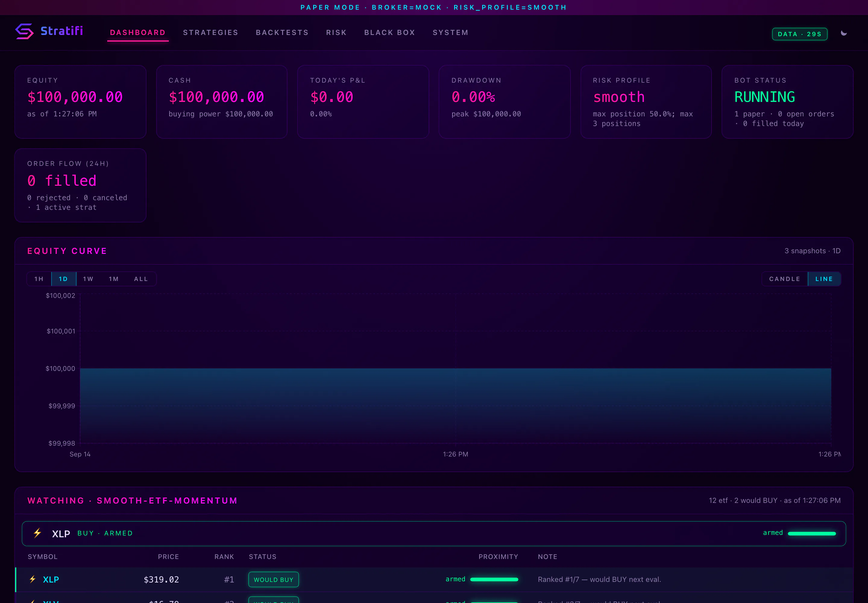This screenshot has height=603, width=868.
Task: Select the 1W equity curve range
Action: point(88,279)
